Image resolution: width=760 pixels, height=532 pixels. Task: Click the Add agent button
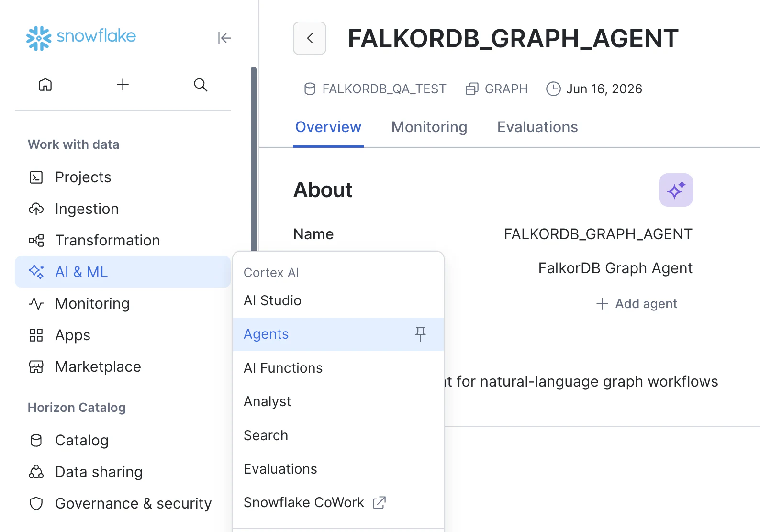tap(637, 304)
